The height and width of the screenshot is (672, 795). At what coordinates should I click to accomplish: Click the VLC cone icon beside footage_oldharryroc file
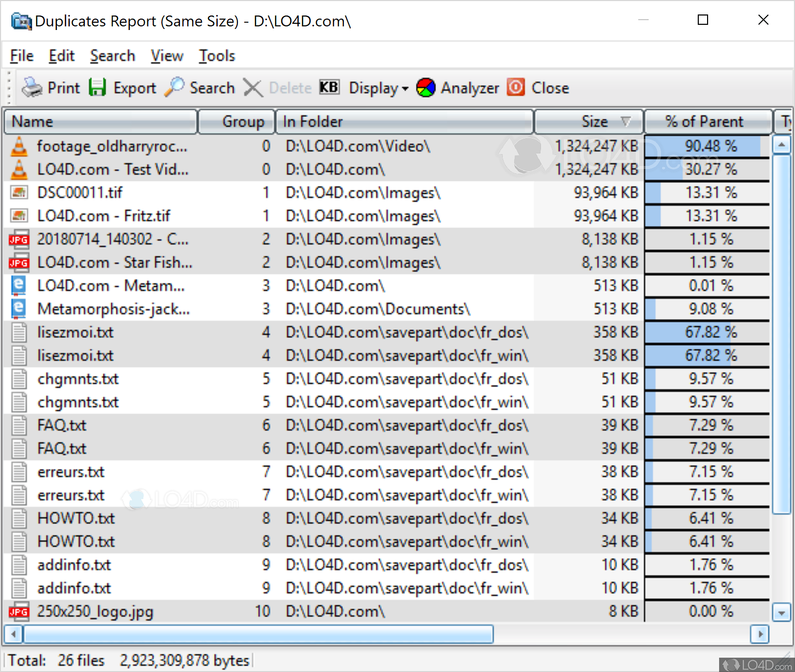(x=19, y=146)
